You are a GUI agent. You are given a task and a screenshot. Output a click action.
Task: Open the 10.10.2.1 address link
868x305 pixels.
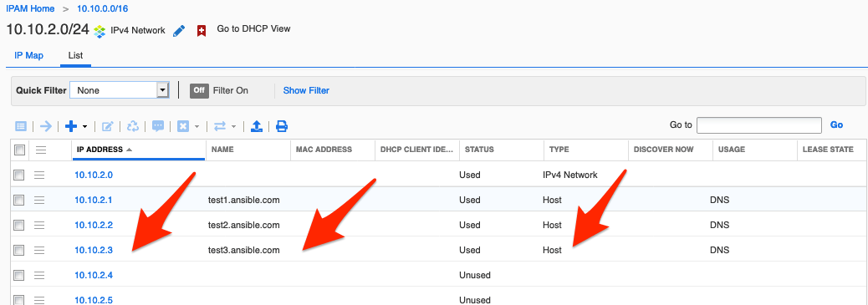point(94,200)
